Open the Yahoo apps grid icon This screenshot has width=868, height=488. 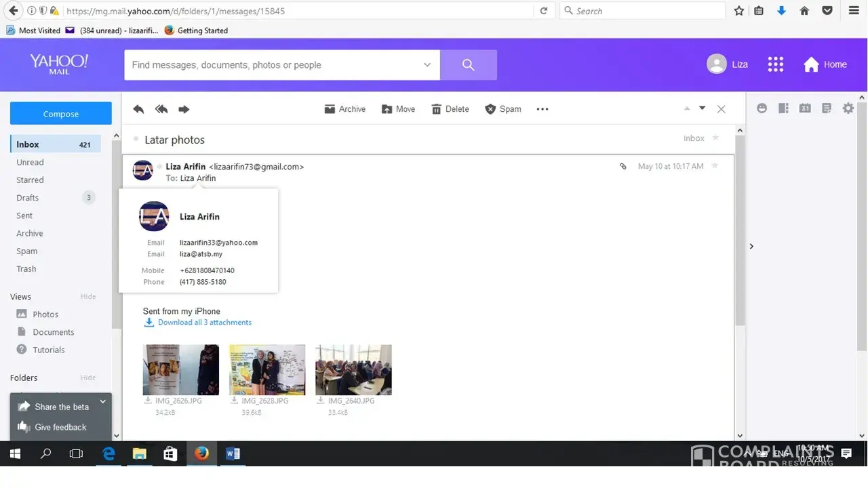click(x=775, y=64)
